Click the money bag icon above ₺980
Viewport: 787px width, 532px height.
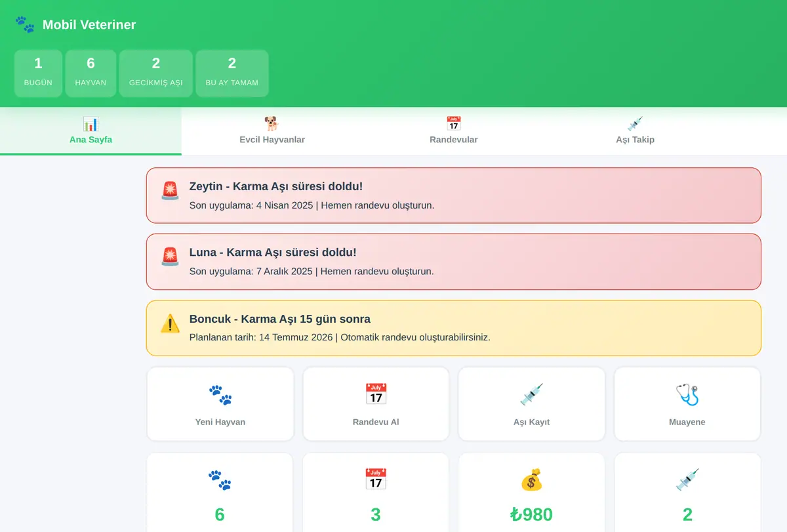tap(532, 480)
